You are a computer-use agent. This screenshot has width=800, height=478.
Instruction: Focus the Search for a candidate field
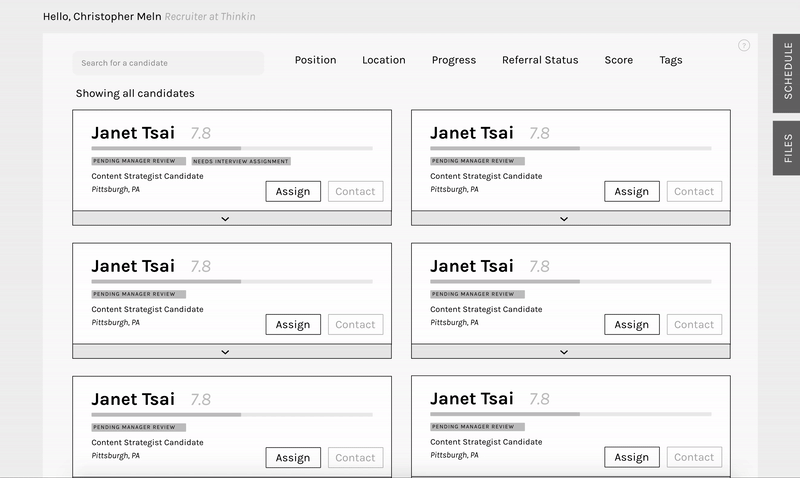[168, 63]
